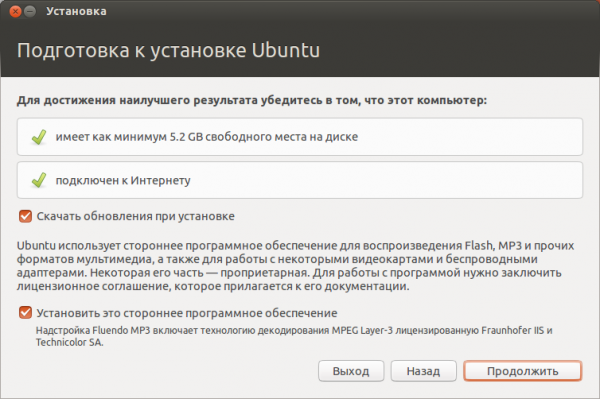
Task: Click green checkmark beside free disk space
Action: point(39,137)
